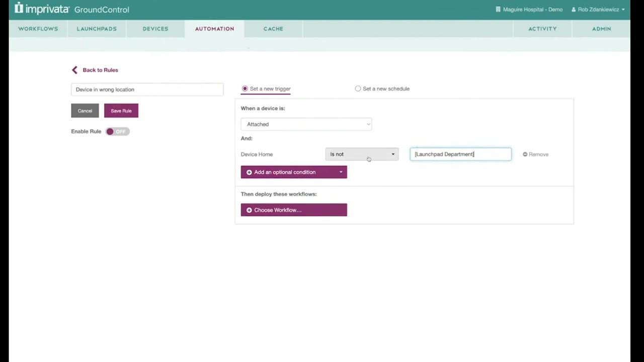Click the Cancel button

click(85, 111)
